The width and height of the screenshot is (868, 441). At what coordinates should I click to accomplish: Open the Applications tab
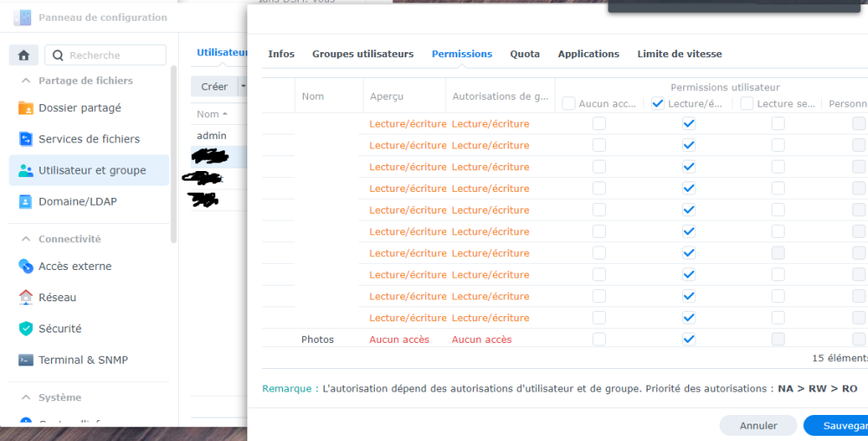(x=589, y=54)
